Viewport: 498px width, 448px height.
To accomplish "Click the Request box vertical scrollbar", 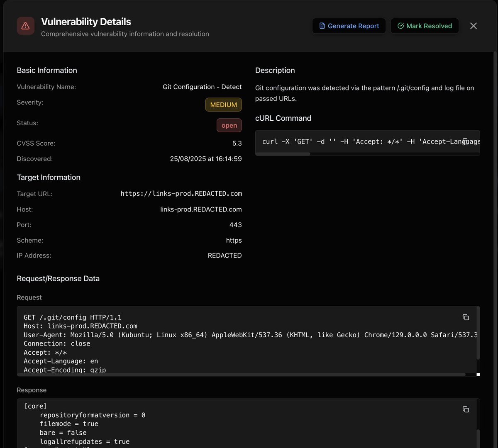I will (x=478, y=333).
